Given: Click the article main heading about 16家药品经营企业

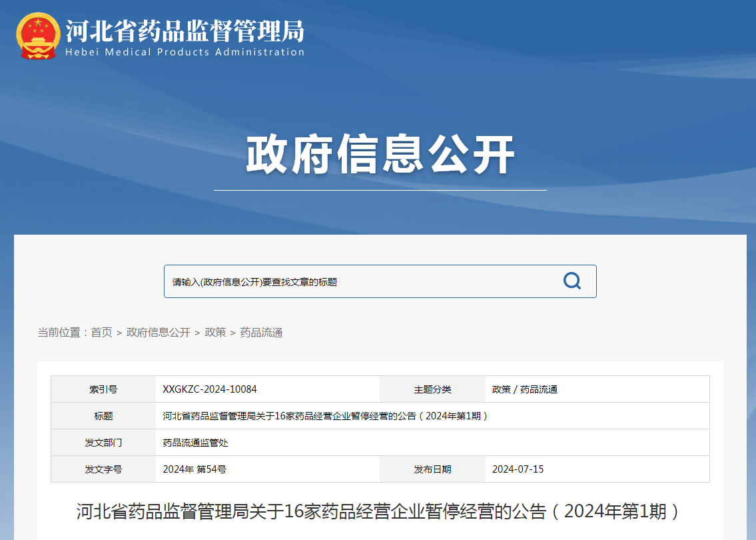Looking at the screenshot, I should pyautogui.click(x=378, y=511).
